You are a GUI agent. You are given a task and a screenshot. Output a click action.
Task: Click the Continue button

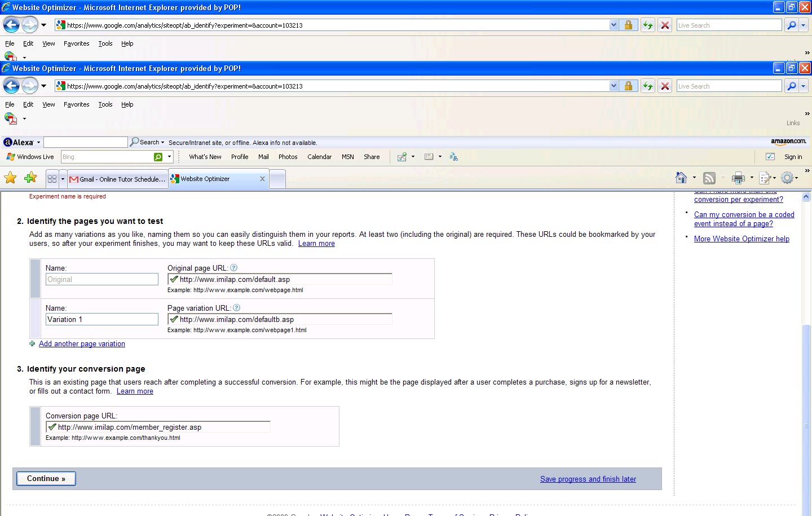[x=46, y=478]
